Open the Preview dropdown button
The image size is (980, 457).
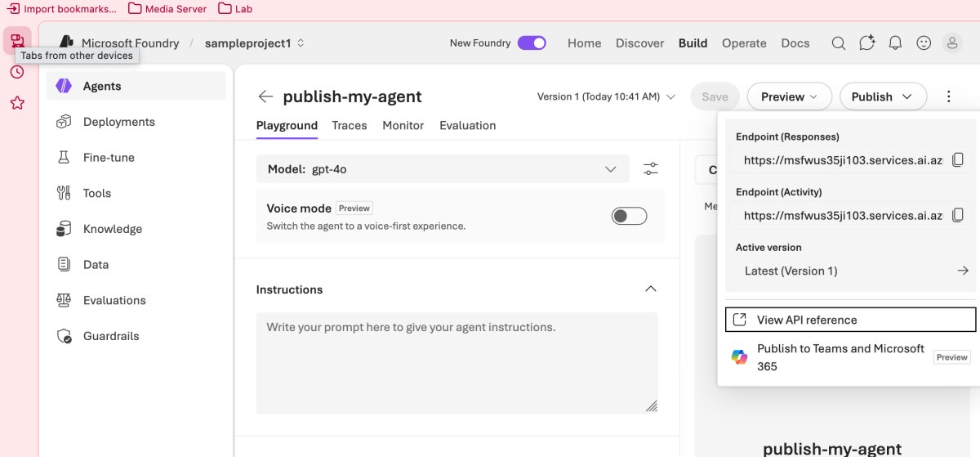pos(789,96)
